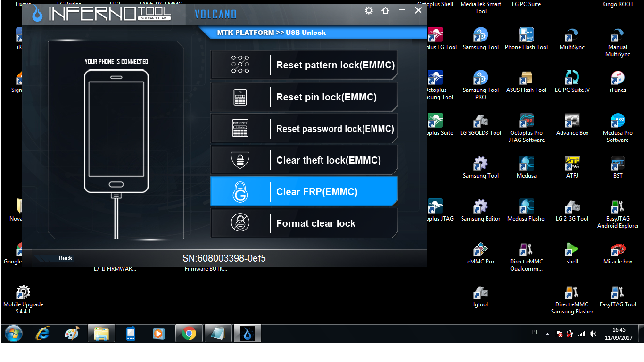This screenshot has height=362, width=644.
Task: Select Reset password lock(EMMC)
Action: (304, 129)
